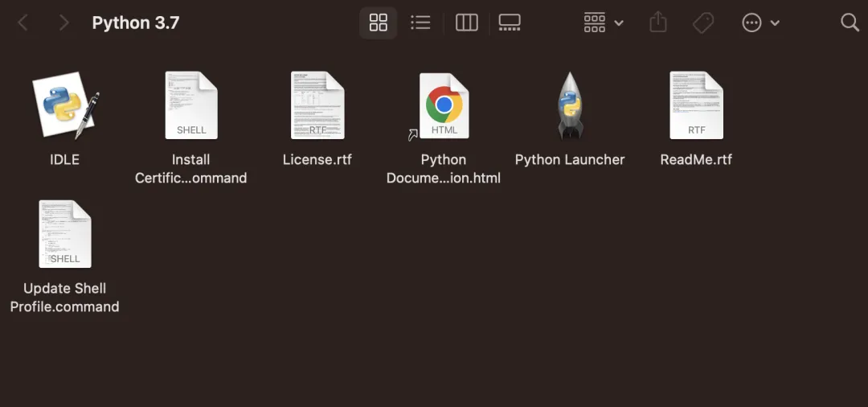Click the Python Docume...ion.html name label

point(444,169)
